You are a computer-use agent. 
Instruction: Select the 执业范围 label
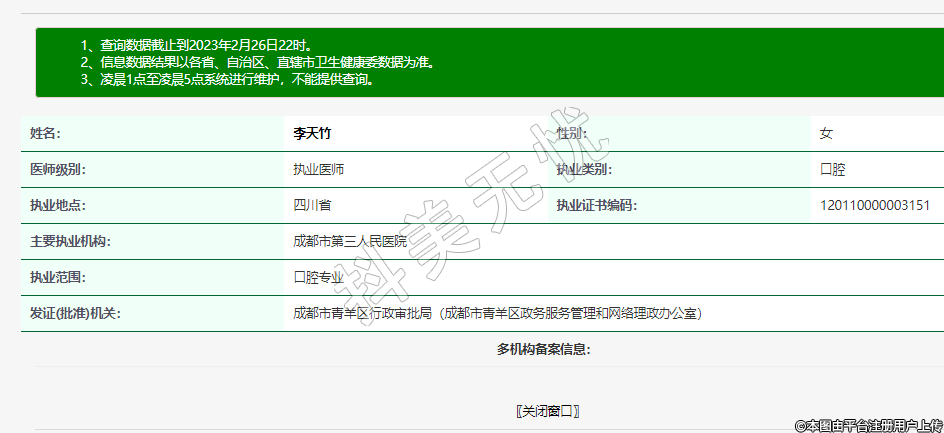[58, 277]
